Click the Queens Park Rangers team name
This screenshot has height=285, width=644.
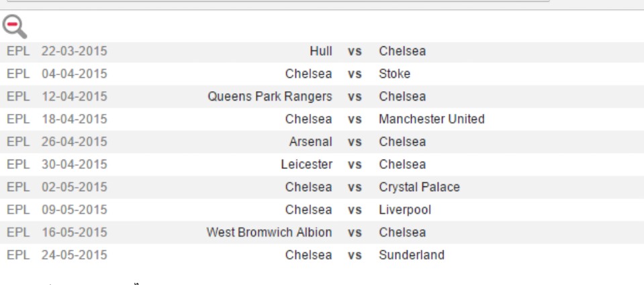[x=270, y=97]
